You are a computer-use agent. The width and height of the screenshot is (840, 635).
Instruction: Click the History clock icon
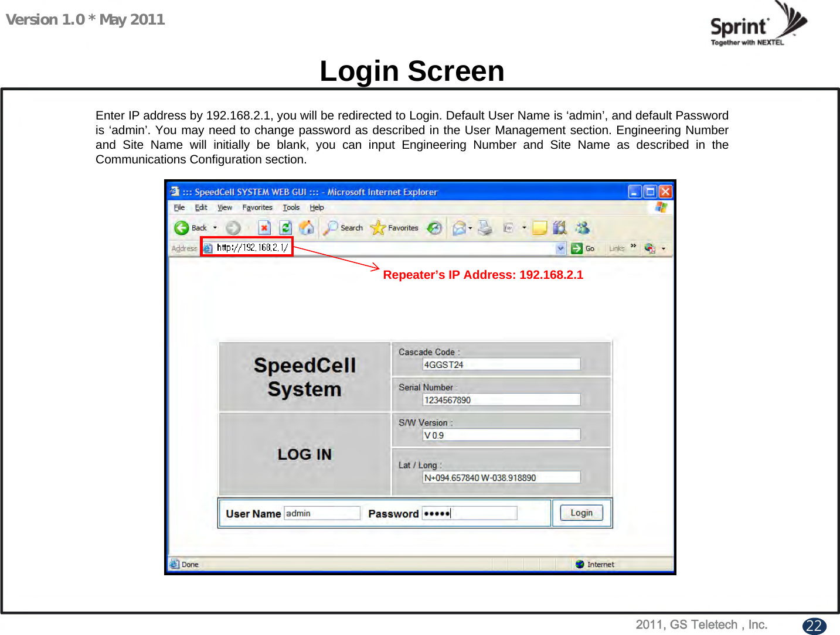(434, 228)
